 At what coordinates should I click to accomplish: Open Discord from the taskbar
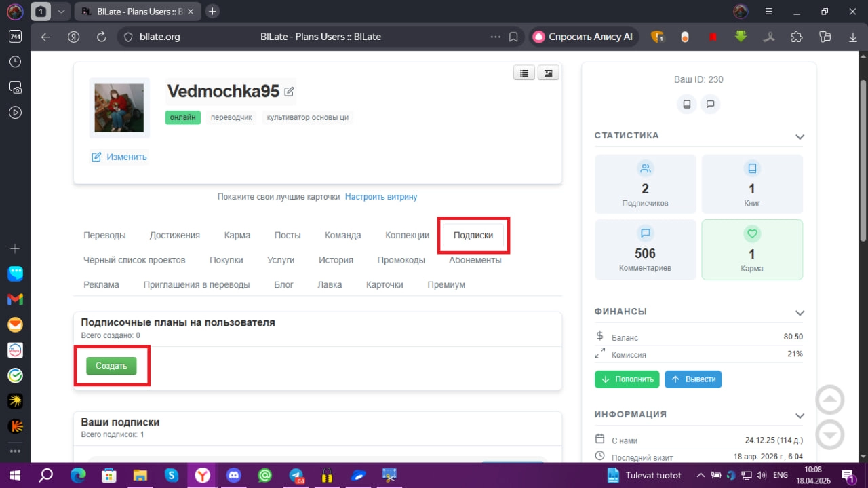click(x=234, y=475)
